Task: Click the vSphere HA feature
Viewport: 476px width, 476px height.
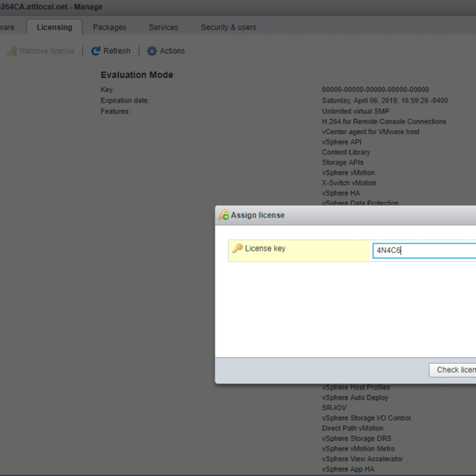Action: [x=341, y=193]
